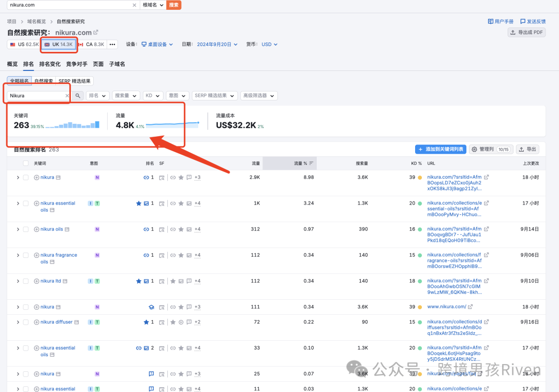The height and width of the screenshot is (392, 559).
Task: Tick checkbox for nikura 2.9K traffic row
Action: click(x=26, y=178)
